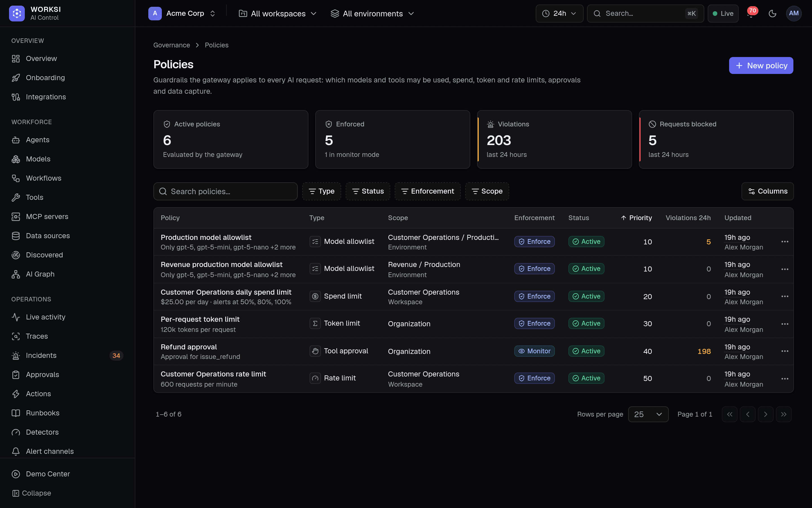Open the Enforcement filter
The image size is (812, 508).
427,191
